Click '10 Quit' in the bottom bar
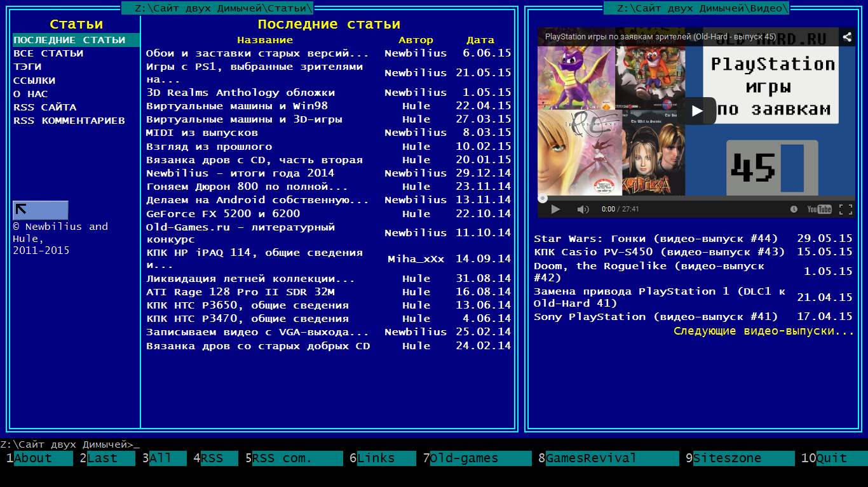The width and height of the screenshot is (868, 487). pyautogui.click(x=834, y=458)
